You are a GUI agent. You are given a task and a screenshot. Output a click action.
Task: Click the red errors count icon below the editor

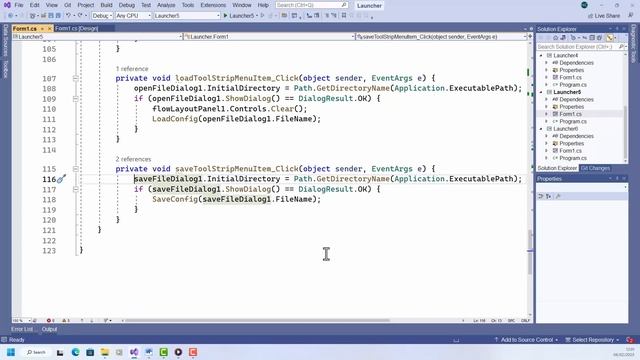pyautogui.click(x=50, y=320)
